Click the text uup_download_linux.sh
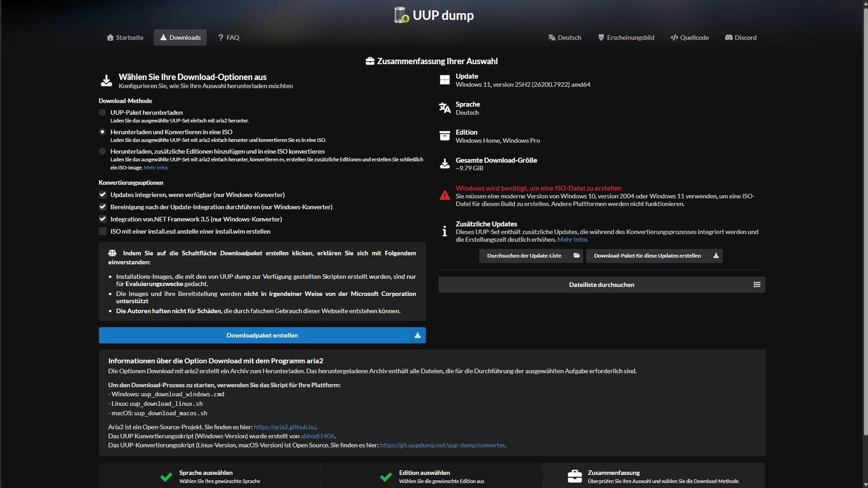The height and width of the screenshot is (488, 868). (x=166, y=404)
